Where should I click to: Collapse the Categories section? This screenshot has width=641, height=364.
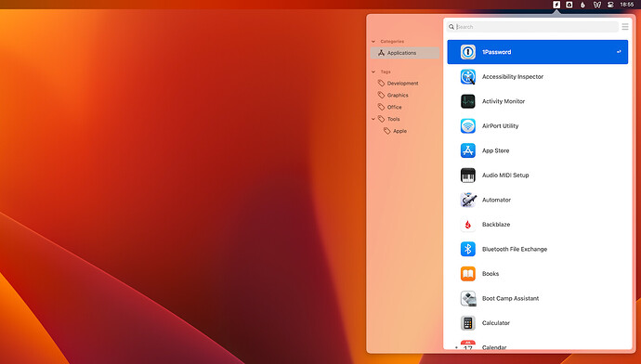pyautogui.click(x=373, y=41)
